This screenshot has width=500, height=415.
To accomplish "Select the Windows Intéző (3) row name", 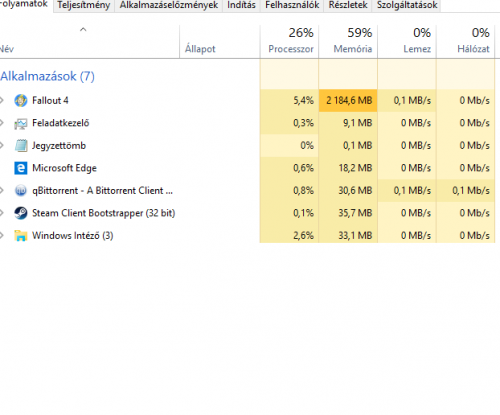I will click(x=73, y=236).
